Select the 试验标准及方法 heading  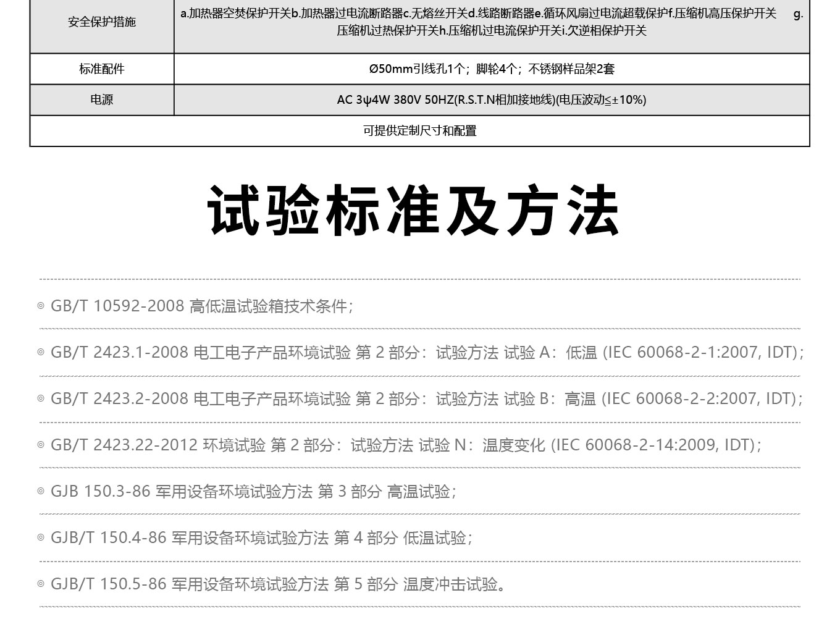413,210
